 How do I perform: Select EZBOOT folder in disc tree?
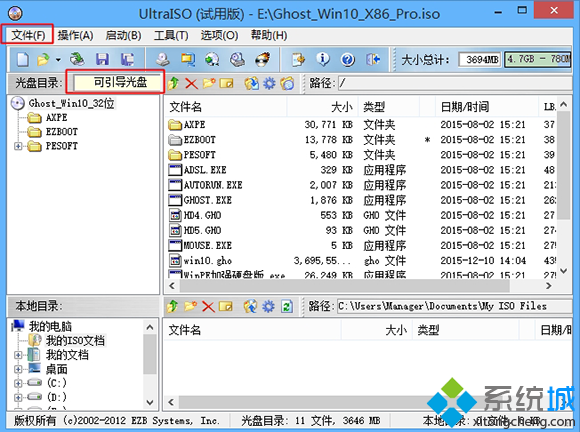click(61, 132)
